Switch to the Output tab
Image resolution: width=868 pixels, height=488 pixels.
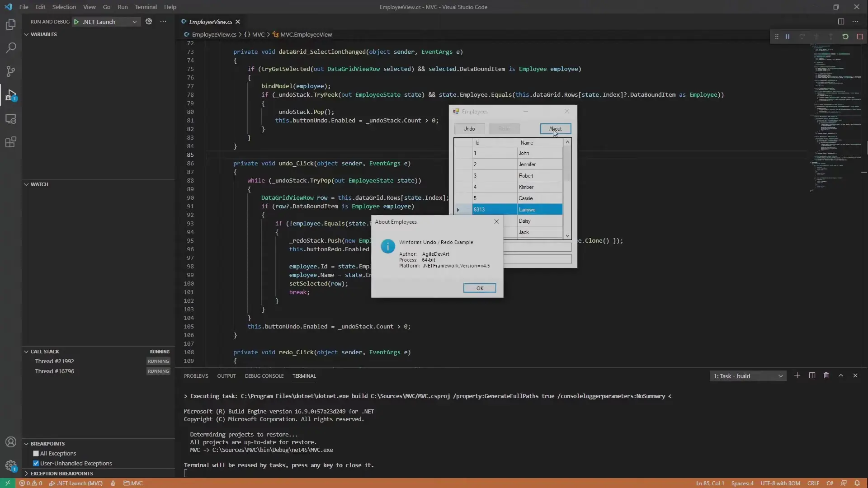(x=226, y=376)
